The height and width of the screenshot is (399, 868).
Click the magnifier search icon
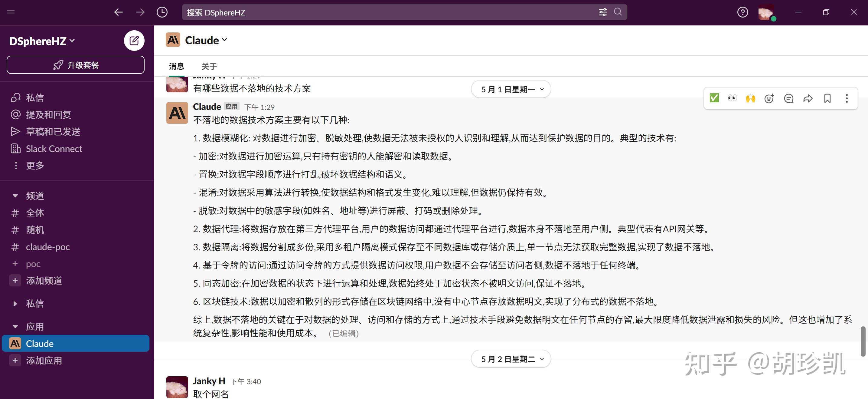618,12
